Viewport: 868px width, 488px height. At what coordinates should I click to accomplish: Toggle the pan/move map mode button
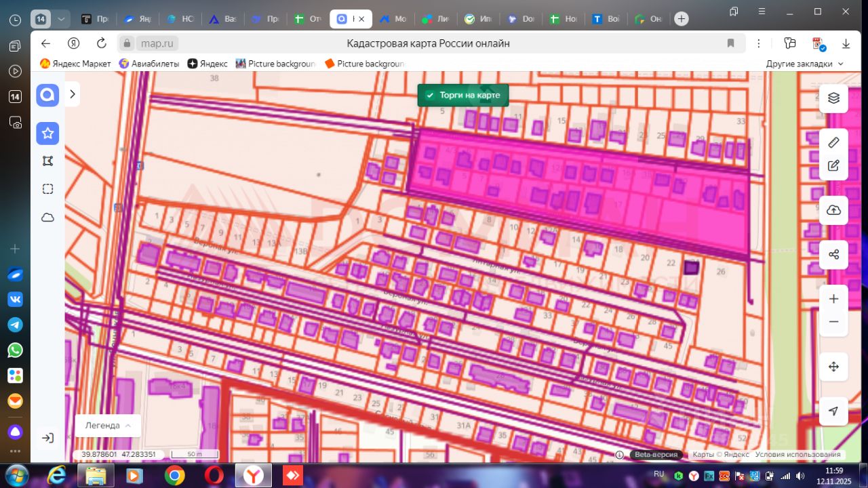coord(833,367)
